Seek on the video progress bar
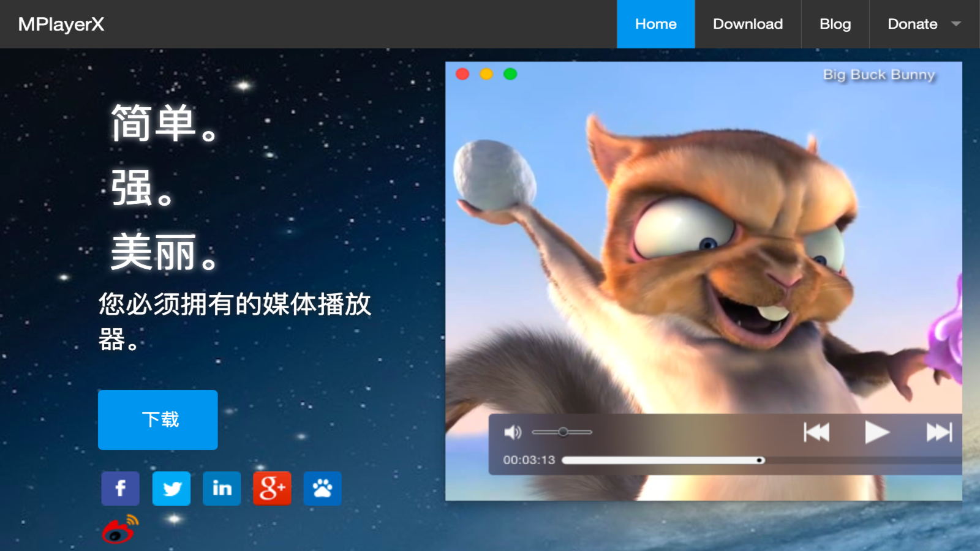980x551 pixels. [x=761, y=460]
